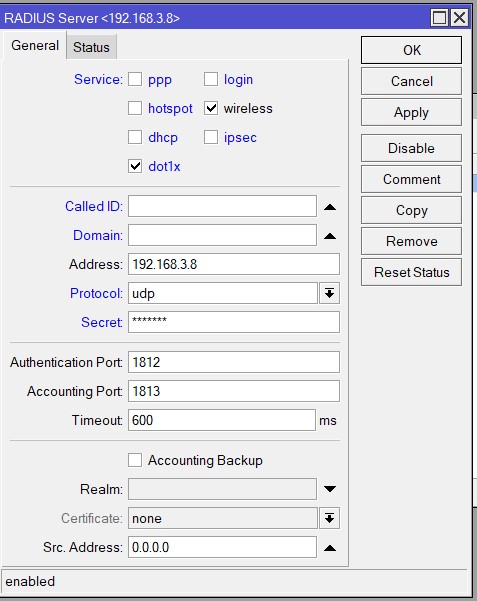
Task: Edit the Secret password field
Action: (234, 322)
